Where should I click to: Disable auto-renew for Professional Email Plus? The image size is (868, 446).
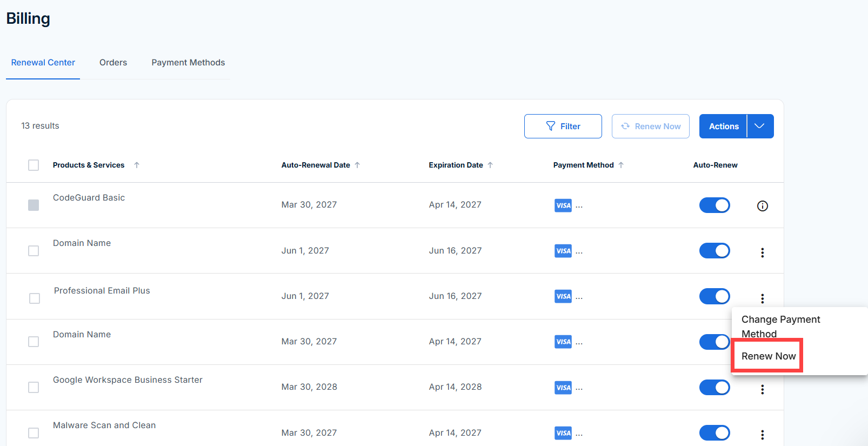pyautogui.click(x=715, y=296)
